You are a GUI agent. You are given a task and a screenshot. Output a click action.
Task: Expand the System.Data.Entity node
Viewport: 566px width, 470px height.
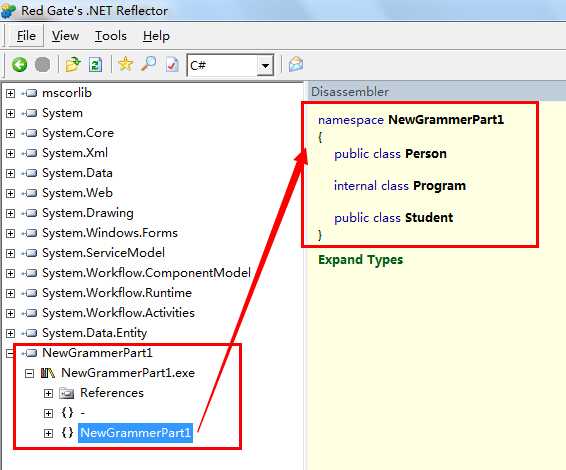(10, 334)
